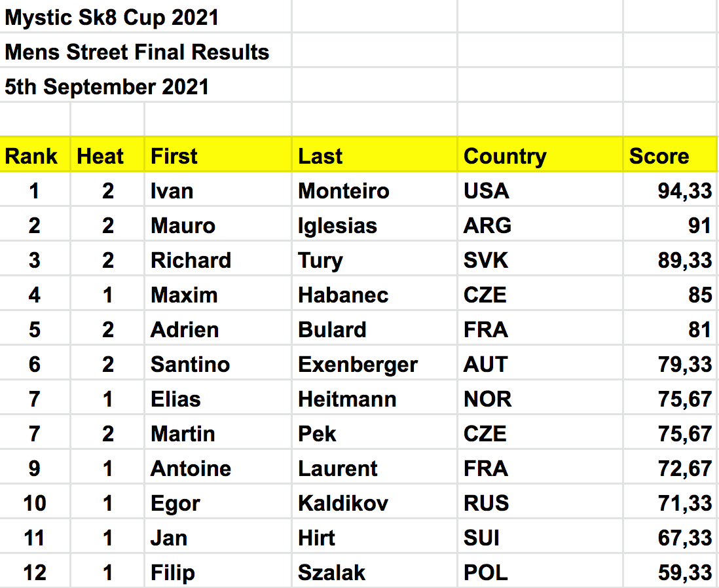Screen dimensions: 719x588
Task: Click the first name Richard cell
Action: click(x=191, y=261)
